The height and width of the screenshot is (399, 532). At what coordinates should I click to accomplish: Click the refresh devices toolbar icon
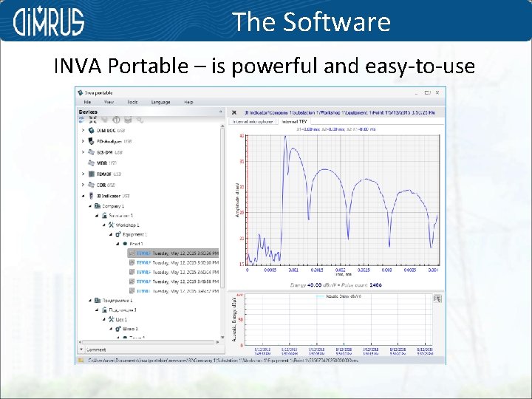point(81,120)
